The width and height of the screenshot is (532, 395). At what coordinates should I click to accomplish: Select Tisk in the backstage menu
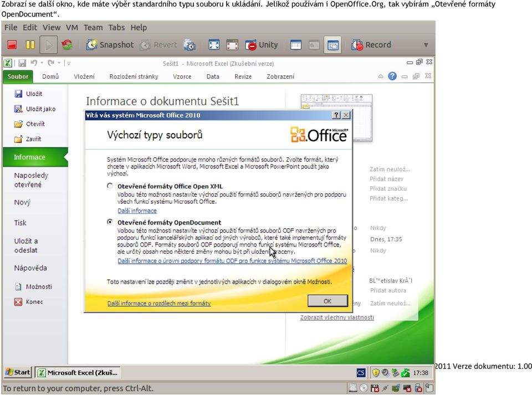(x=20, y=223)
